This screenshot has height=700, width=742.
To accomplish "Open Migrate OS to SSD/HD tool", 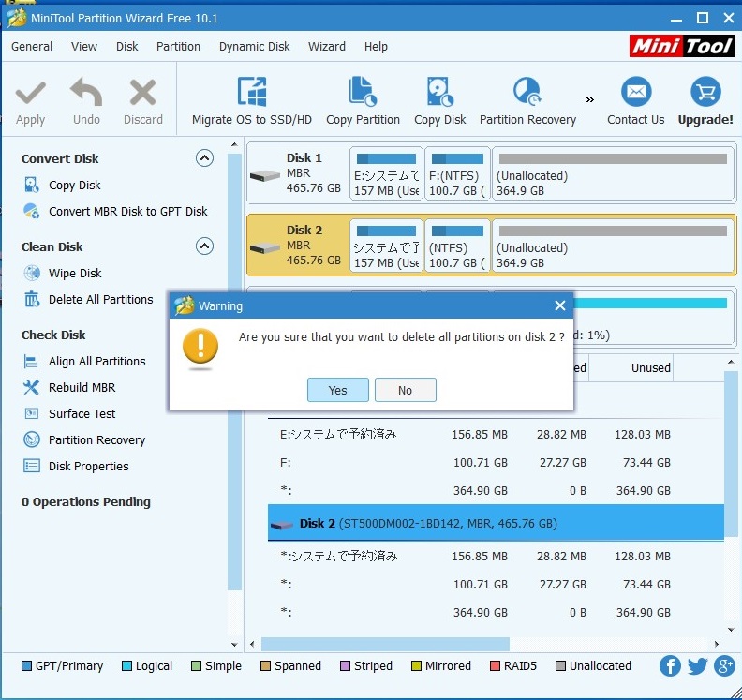I will pyautogui.click(x=252, y=101).
